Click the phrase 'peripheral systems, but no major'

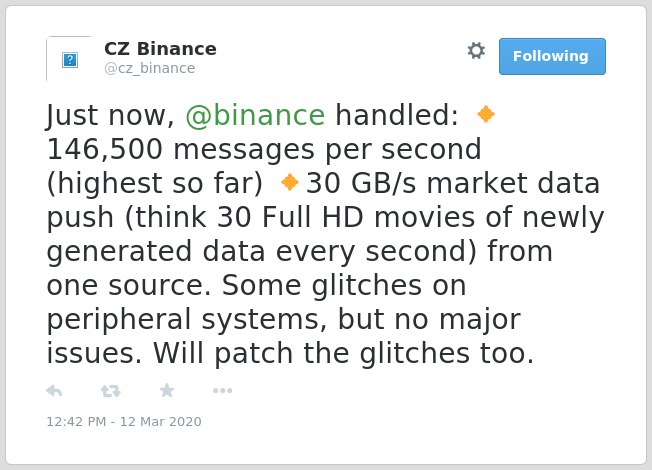pos(284,319)
